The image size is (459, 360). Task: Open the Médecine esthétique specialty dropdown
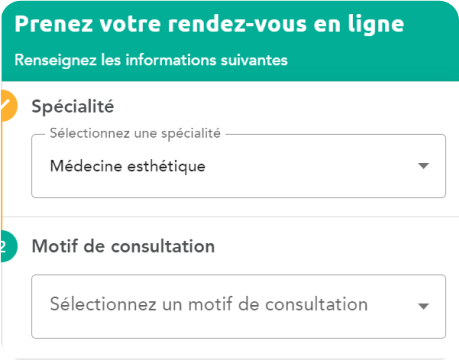tap(238, 166)
